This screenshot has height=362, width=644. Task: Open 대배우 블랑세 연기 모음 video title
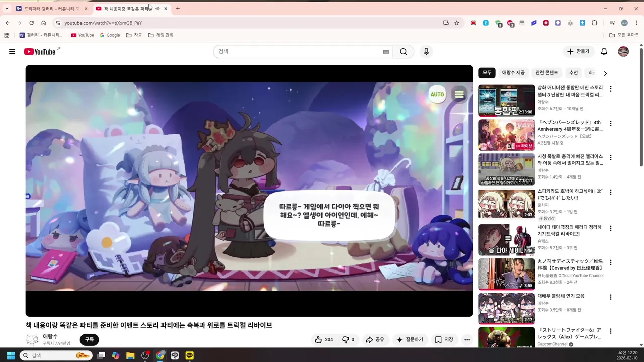561,296
